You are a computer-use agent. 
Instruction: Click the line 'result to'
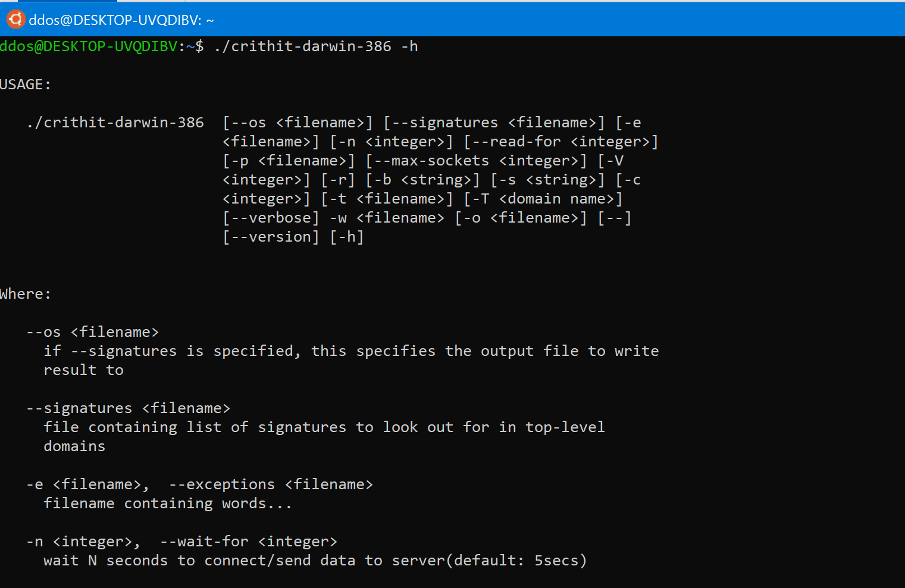pyautogui.click(x=84, y=370)
